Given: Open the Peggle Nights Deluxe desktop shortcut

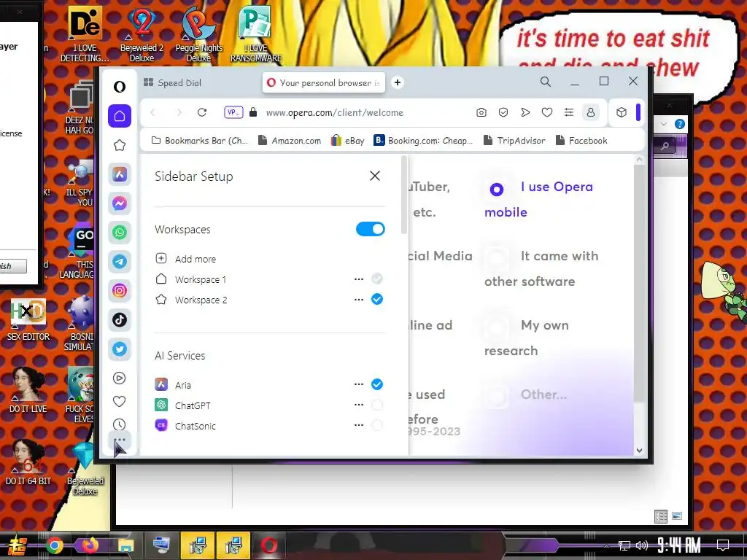Looking at the screenshot, I should click(x=198, y=34).
